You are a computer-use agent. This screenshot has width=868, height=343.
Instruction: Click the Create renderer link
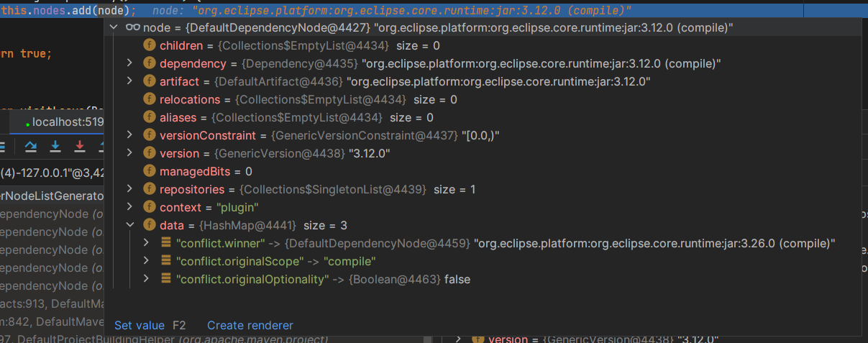[x=250, y=325]
